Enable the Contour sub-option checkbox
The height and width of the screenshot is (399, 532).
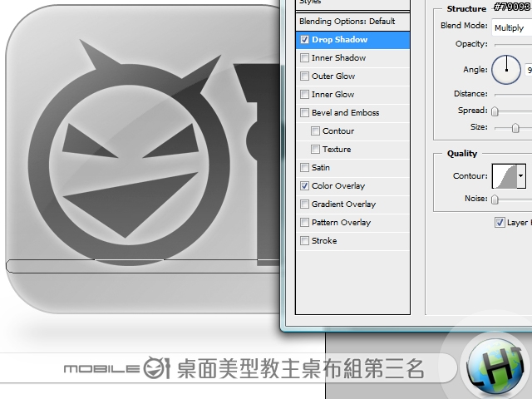[315, 131]
